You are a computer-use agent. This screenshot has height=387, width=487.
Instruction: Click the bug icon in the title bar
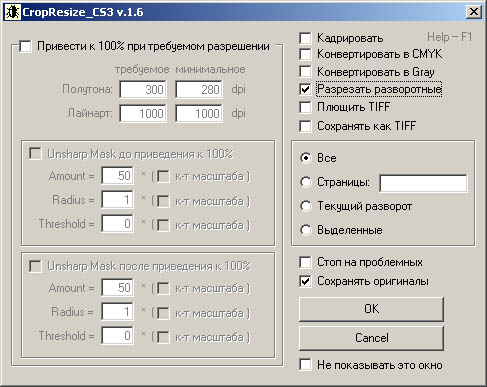(12, 12)
